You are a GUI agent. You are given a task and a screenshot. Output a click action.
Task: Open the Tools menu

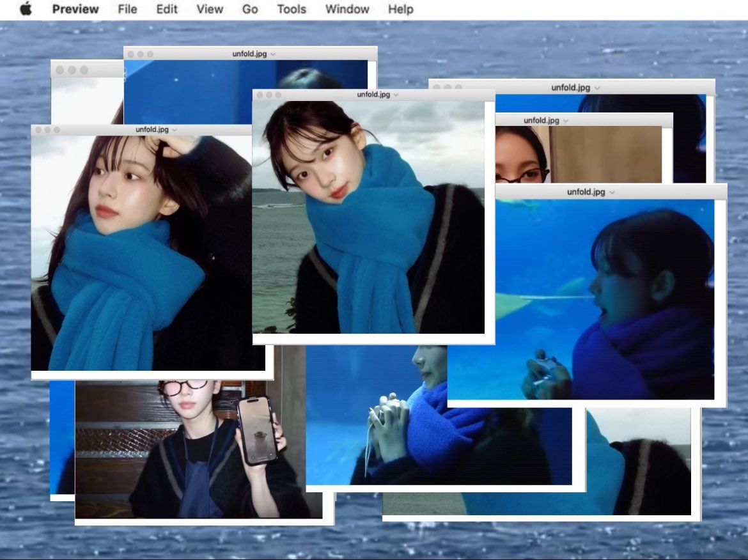pyautogui.click(x=292, y=9)
